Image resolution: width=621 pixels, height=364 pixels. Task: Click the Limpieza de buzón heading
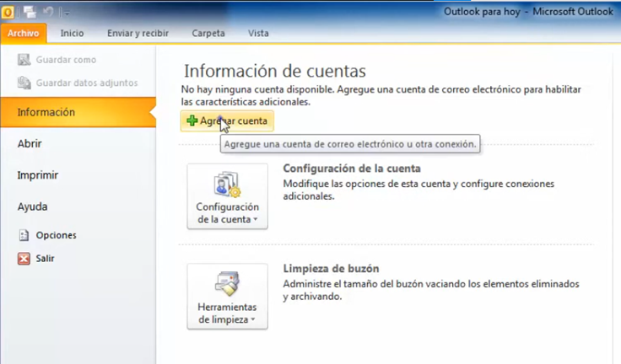331,269
